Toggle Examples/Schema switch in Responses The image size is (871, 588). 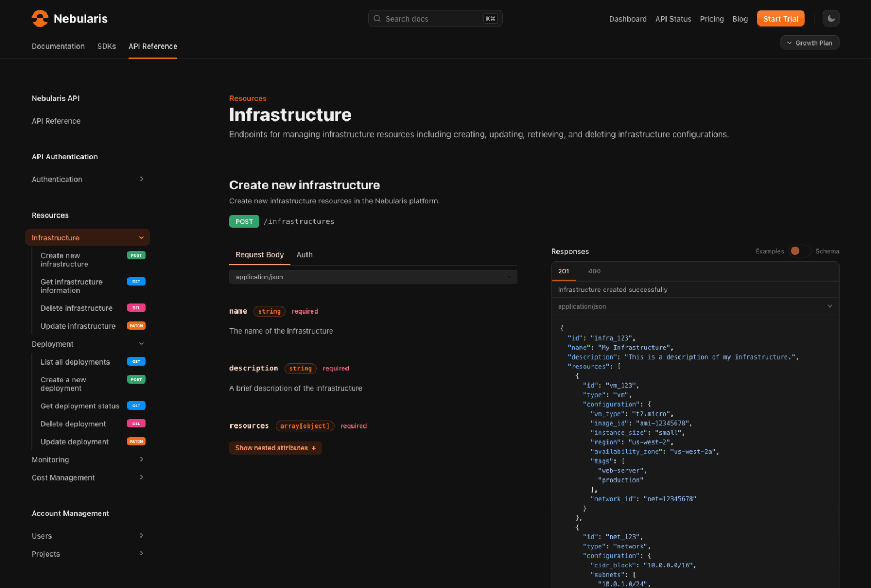point(799,251)
